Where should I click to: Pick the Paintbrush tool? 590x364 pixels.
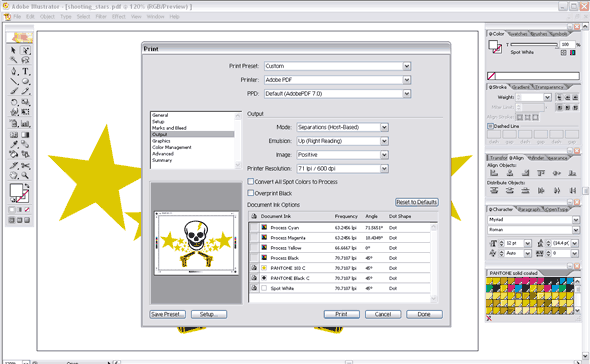click(x=14, y=91)
